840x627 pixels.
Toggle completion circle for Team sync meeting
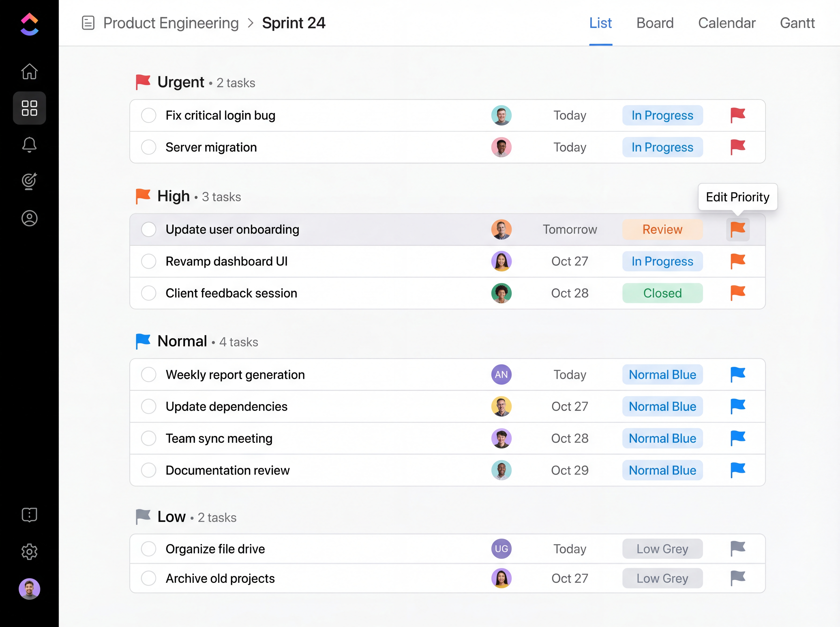(148, 438)
